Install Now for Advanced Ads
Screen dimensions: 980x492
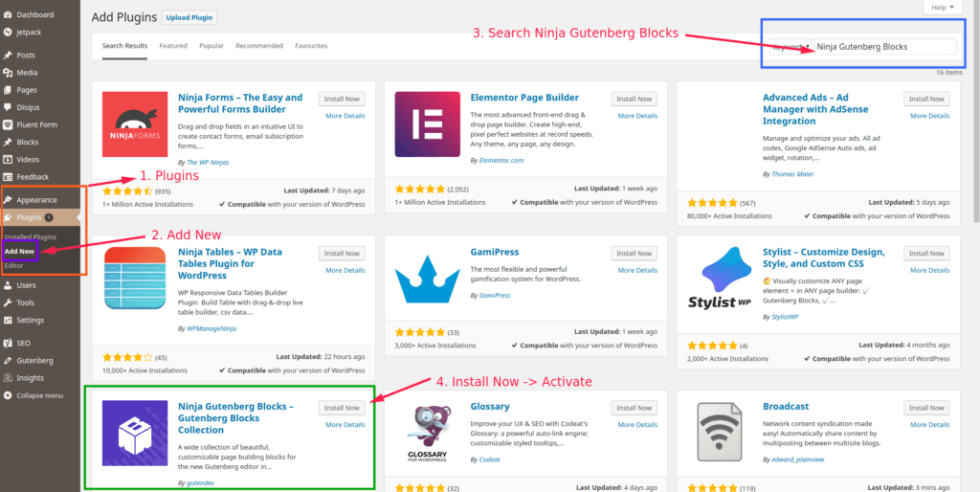[926, 99]
